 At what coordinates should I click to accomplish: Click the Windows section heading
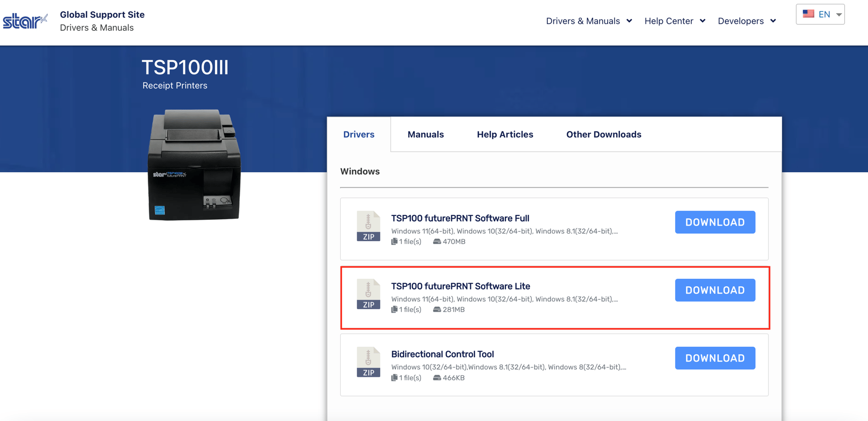tap(360, 171)
